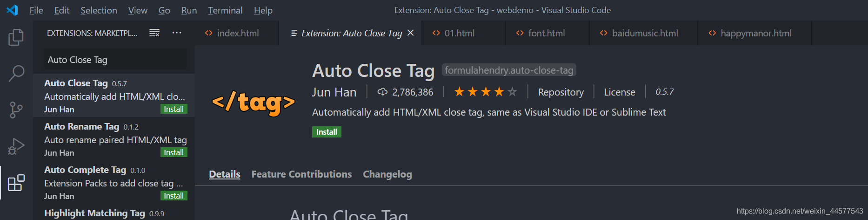The image size is (868, 220).
Task: Click the formulahendry.auto-close-tag identifier
Action: coord(509,70)
